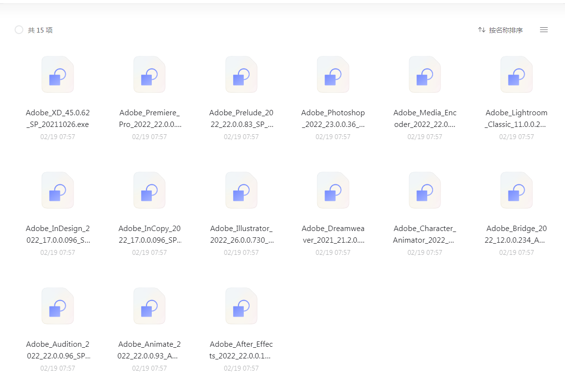Toggle the select-all circle beside 共 15 项

pos(19,30)
